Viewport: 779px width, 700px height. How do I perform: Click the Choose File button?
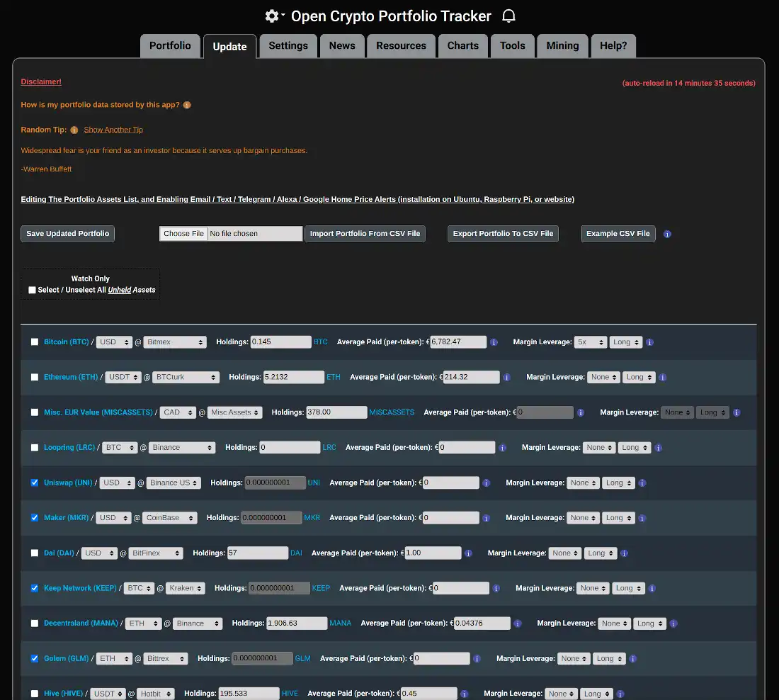[184, 234]
